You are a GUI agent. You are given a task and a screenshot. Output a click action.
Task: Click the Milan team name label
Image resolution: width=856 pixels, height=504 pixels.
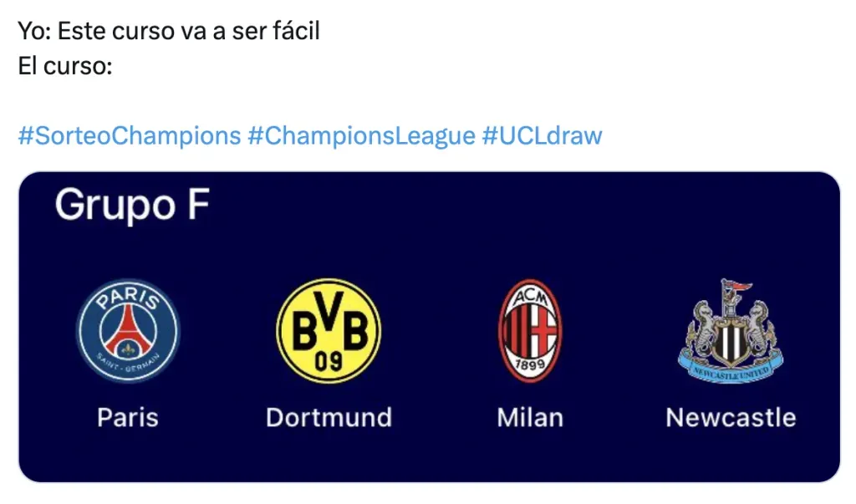530,416
